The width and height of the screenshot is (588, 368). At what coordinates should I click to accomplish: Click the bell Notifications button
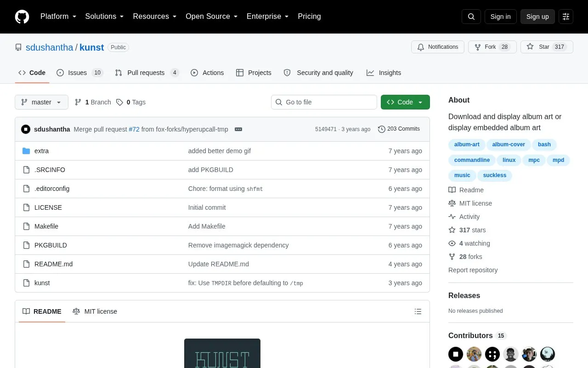click(x=438, y=47)
